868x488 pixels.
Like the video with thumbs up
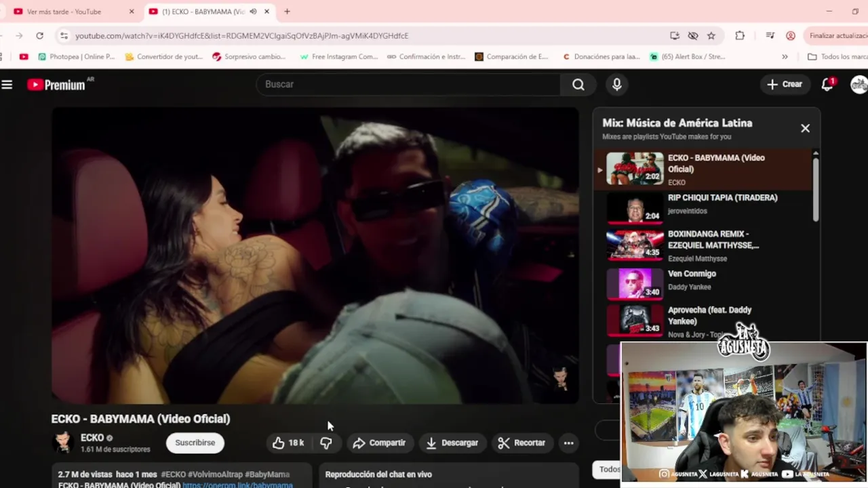pos(289,443)
